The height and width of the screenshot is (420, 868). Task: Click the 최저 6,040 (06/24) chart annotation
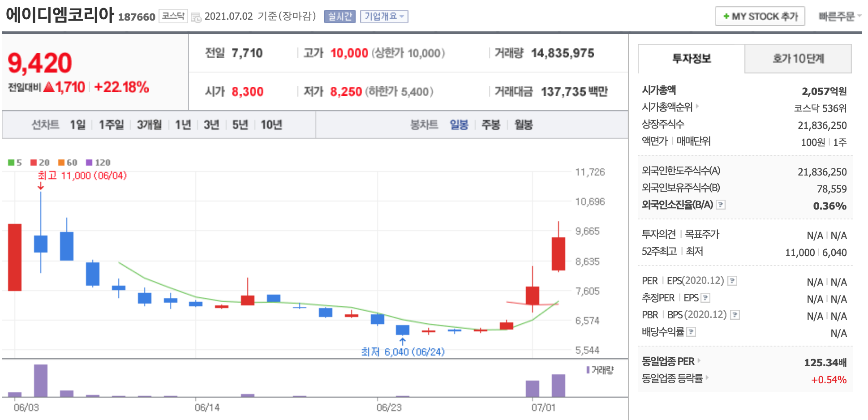403,352
